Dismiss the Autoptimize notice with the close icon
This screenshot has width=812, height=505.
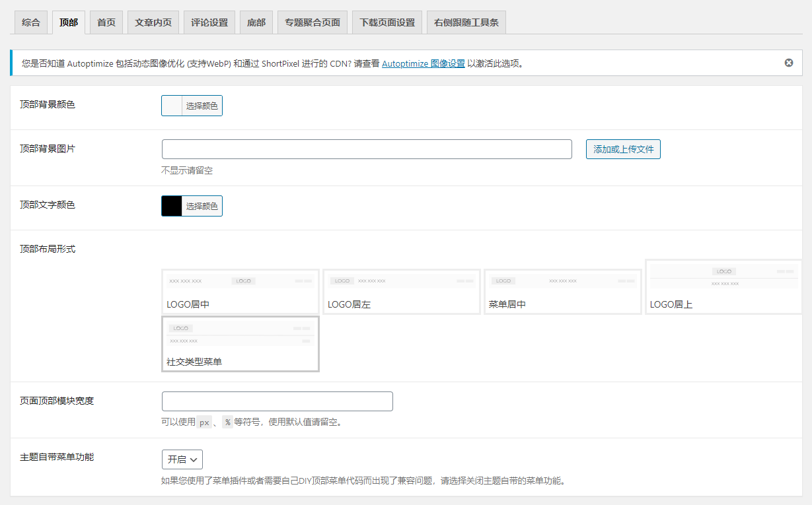[x=789, y=63]
